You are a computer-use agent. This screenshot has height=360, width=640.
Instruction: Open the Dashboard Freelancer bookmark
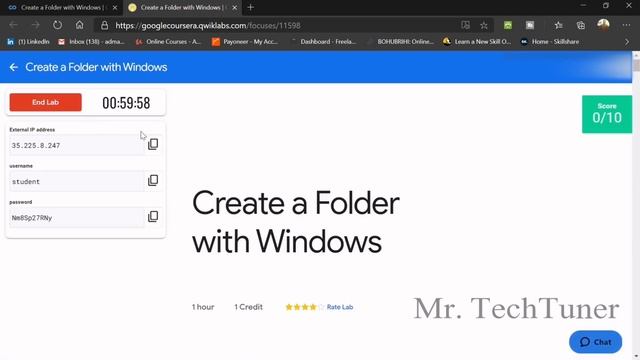click(x=323, y=42)
